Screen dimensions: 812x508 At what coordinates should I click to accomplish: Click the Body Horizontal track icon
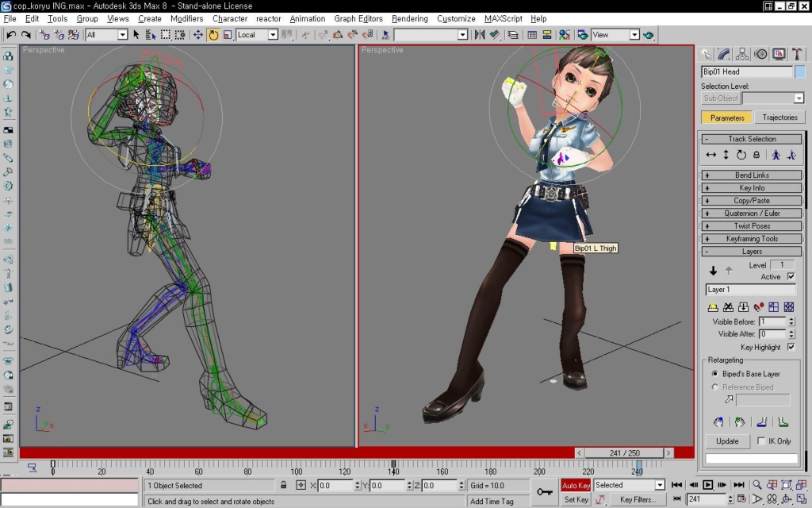(711, 155)
